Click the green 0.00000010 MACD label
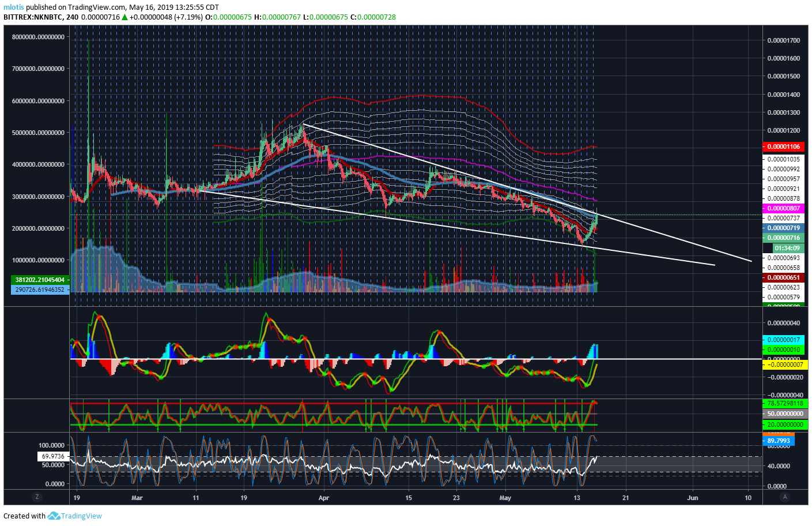 pyautogui.click(x=783, y=350)
